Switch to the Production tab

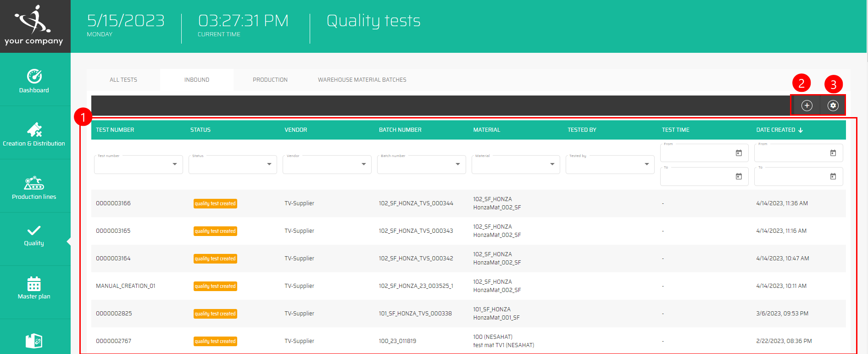pos(270,80)
